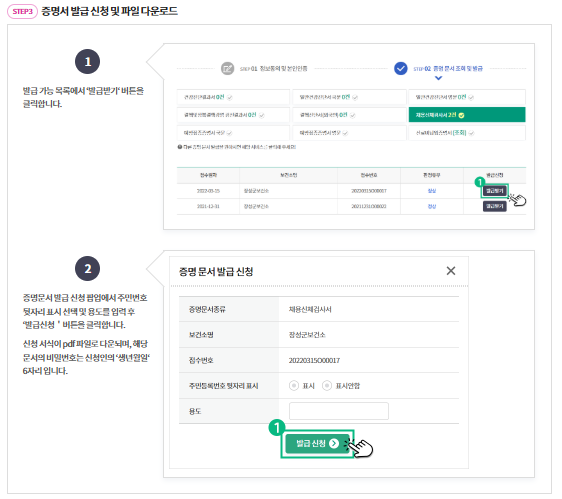Click the 주민등록번호 뒷자리 표시 label
The width and height of the screenshot is (562, 499).
coord(224,386)
